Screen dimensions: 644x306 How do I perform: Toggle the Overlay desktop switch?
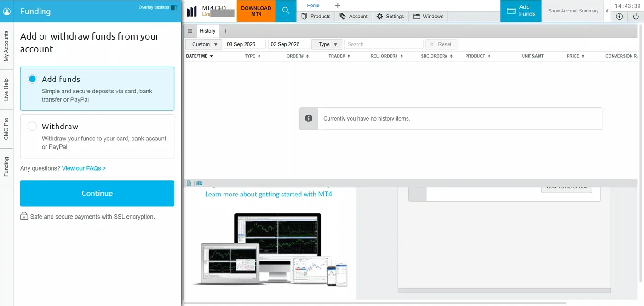[x=174, y=7]
